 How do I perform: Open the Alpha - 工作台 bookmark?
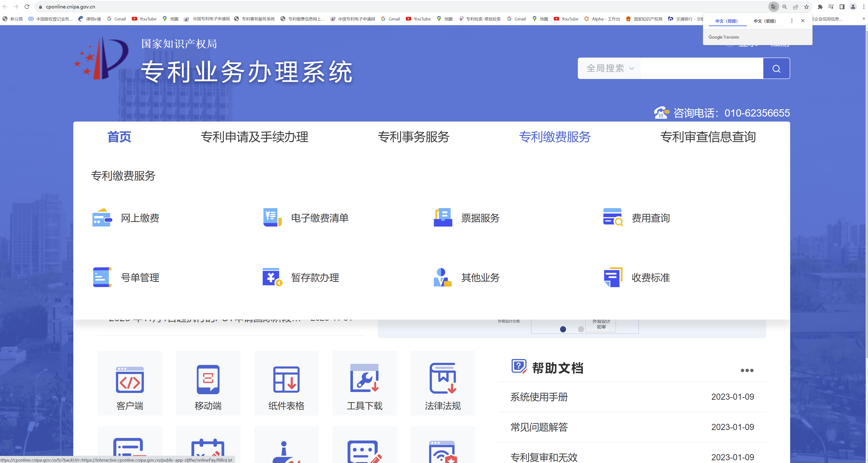(x=602, y=19)
